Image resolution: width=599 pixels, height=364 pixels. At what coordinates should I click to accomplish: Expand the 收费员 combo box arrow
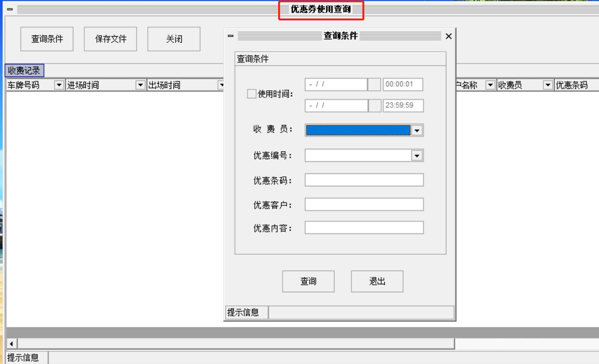tap(417, 130)
